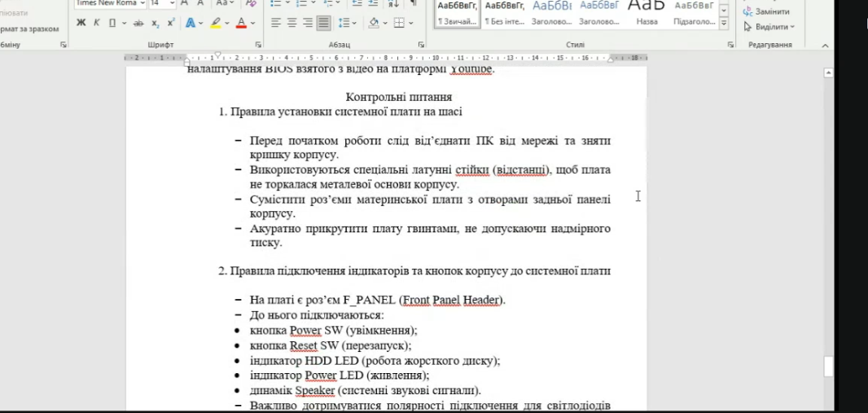
Task: Click the change case Aa button
Action: [222, 2]
